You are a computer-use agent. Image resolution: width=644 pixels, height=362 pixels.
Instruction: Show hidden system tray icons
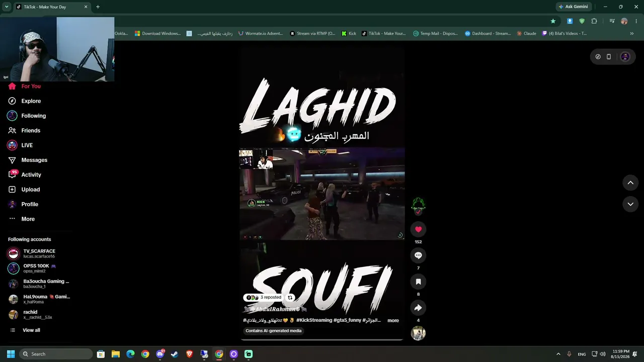pos(558,354)
